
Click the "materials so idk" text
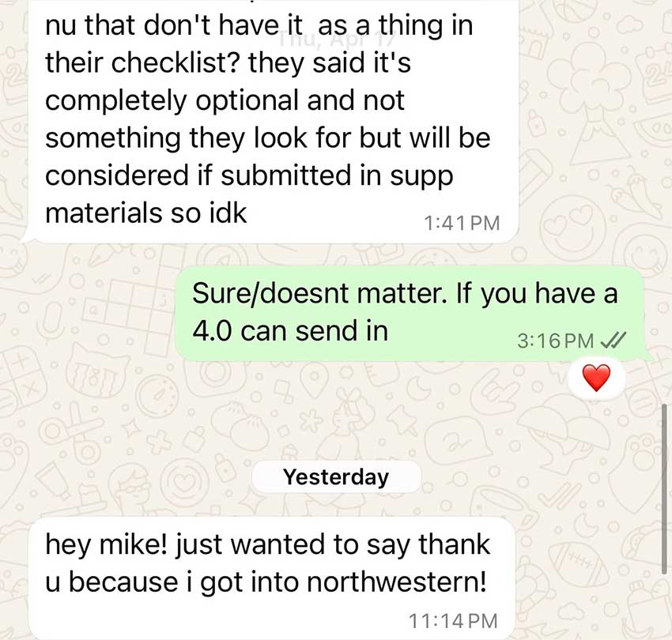pyautogui.click(x=146, y=213)
